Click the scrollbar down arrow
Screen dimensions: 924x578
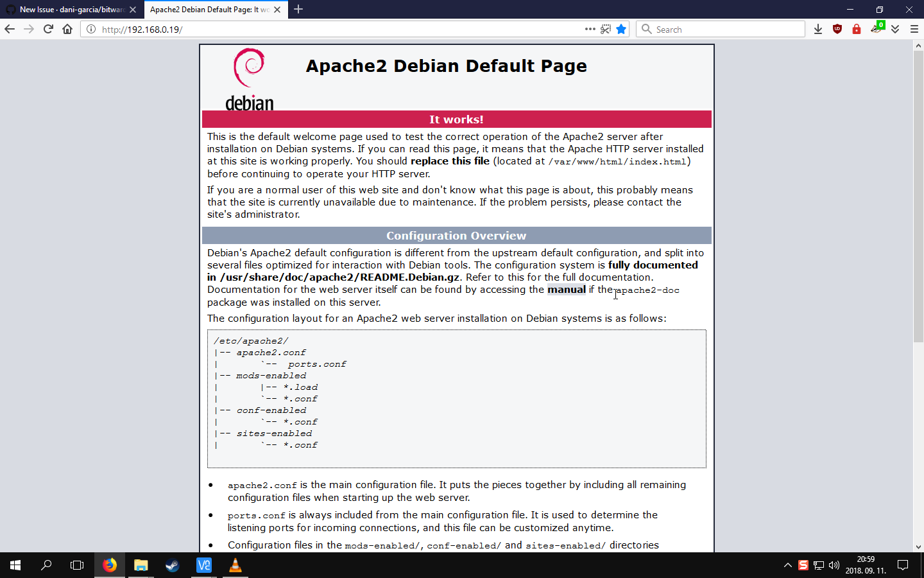tap(918, 547)
